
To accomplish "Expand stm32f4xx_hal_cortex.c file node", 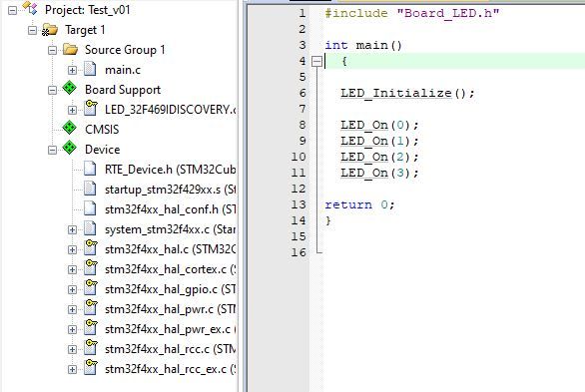I will coord(73,269).
